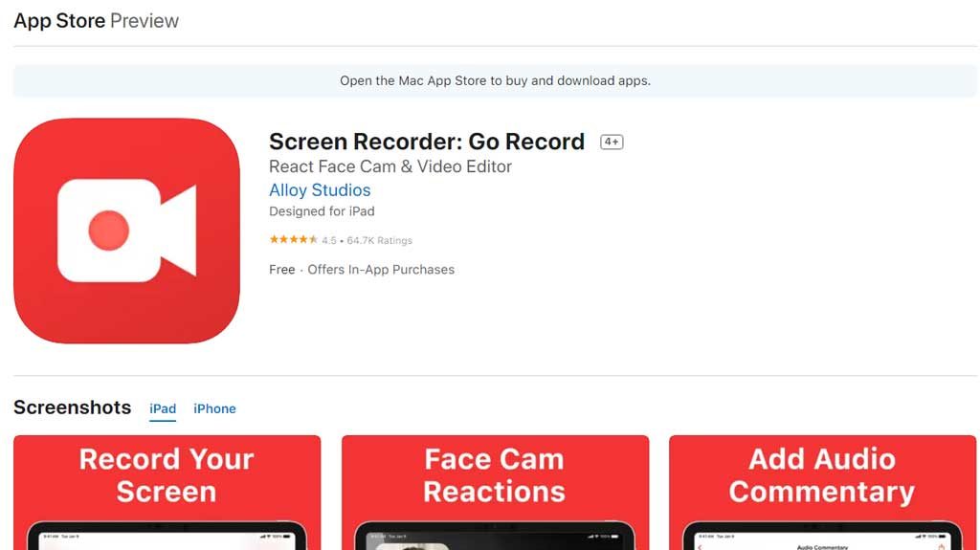
Task: Click the orange star rating icons
Action: click(293, 240)
